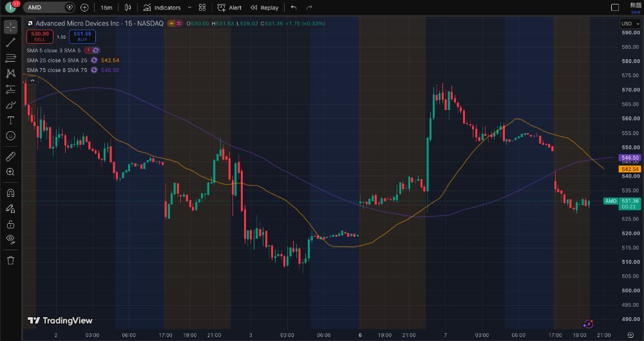This screenshot has height=341, width=644.
Task: Activate the zoom in tool
Action: pos(11,172)
